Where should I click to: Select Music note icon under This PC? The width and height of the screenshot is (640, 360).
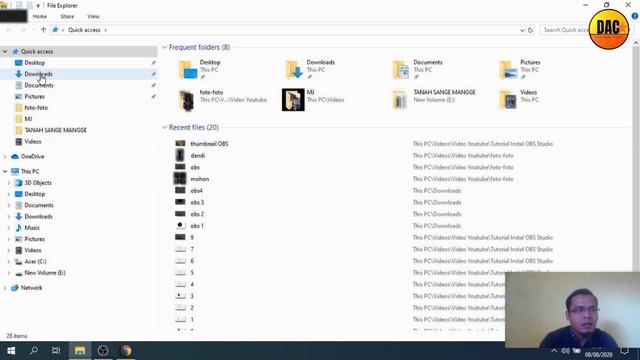[x=18, y=228]
